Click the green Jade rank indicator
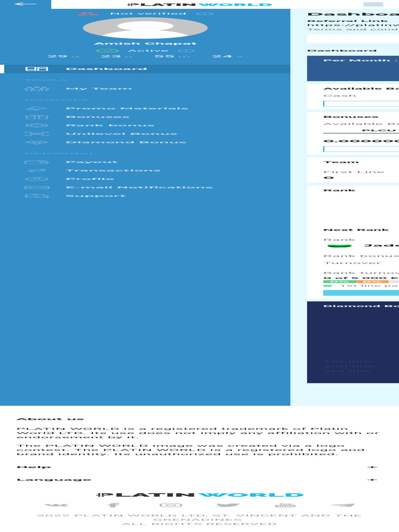 [339, 246]
